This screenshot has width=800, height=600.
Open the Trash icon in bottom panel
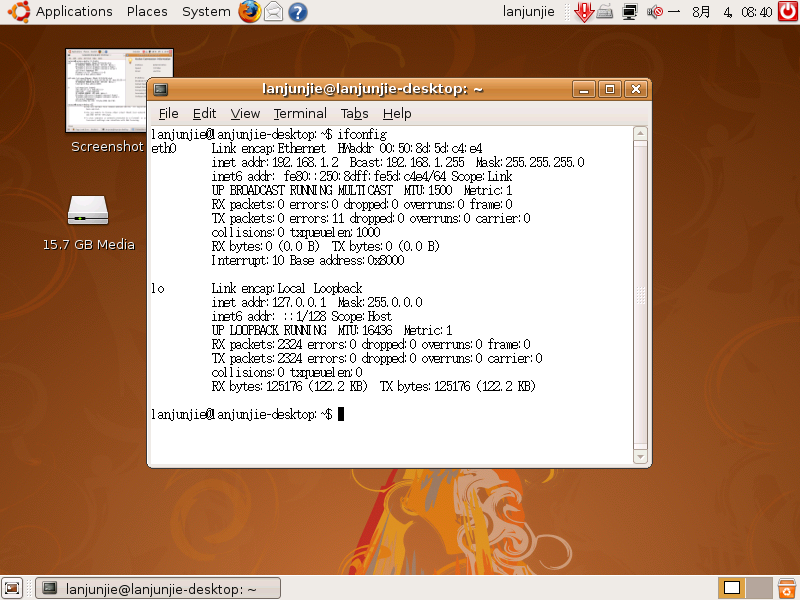pyautogui.click(x=787, y=588)
